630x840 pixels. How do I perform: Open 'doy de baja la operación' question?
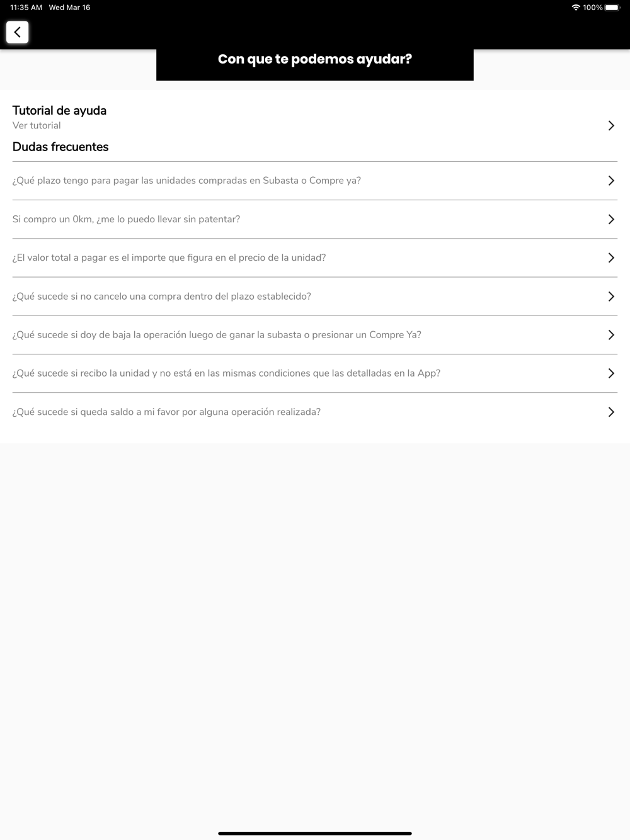click(x=217, y=335)
